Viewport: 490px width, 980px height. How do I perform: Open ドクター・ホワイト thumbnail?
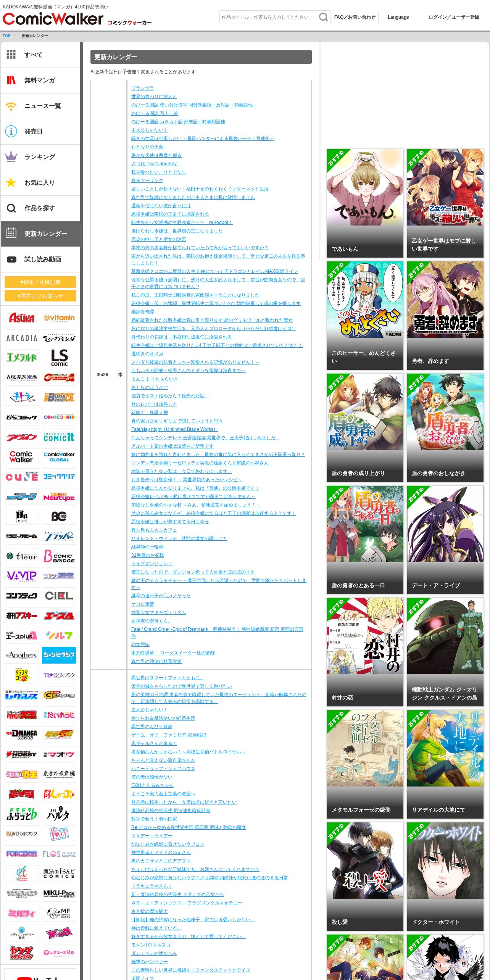click(x=445, y=876)
